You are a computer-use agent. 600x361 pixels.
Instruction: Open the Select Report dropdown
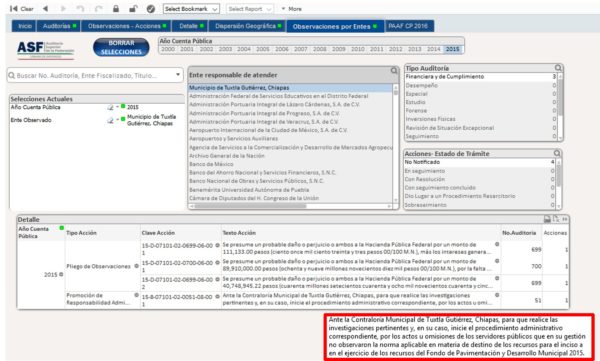coord(250,8)
